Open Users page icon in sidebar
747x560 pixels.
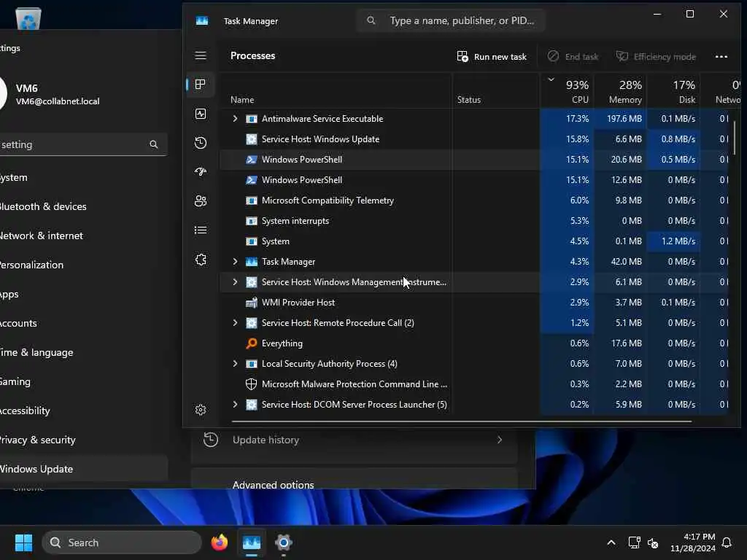tap(201, 201)
